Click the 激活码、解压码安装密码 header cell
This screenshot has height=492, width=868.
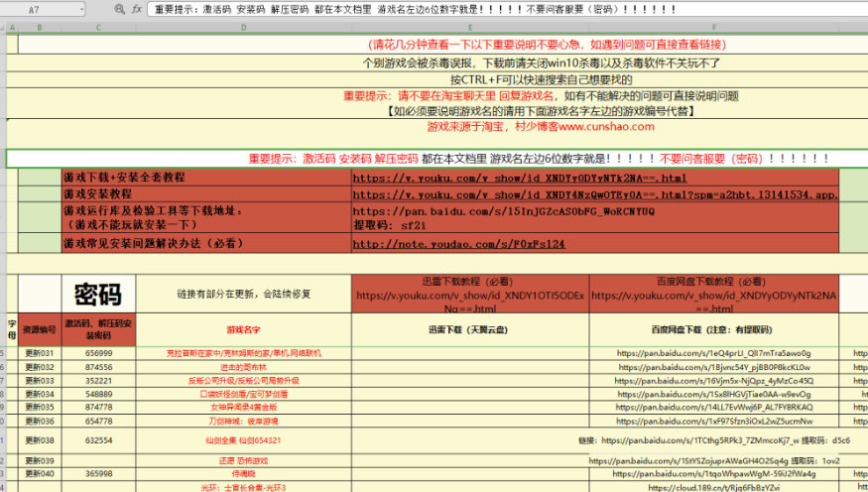coord(98,330)
